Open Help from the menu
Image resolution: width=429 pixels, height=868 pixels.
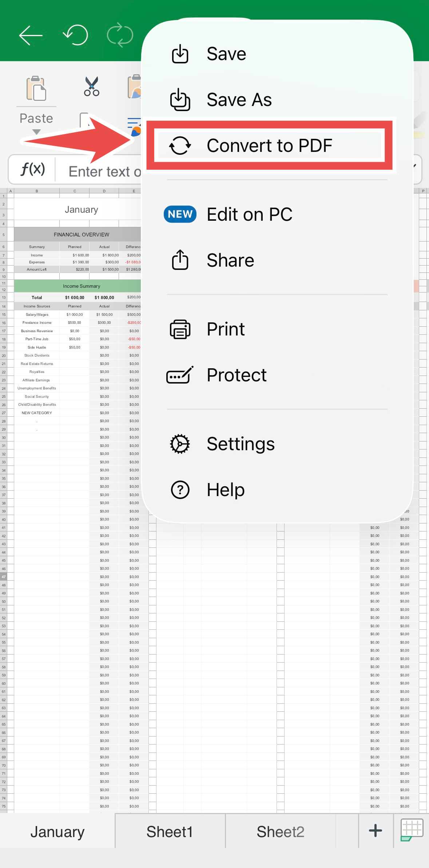pos(277,490)
